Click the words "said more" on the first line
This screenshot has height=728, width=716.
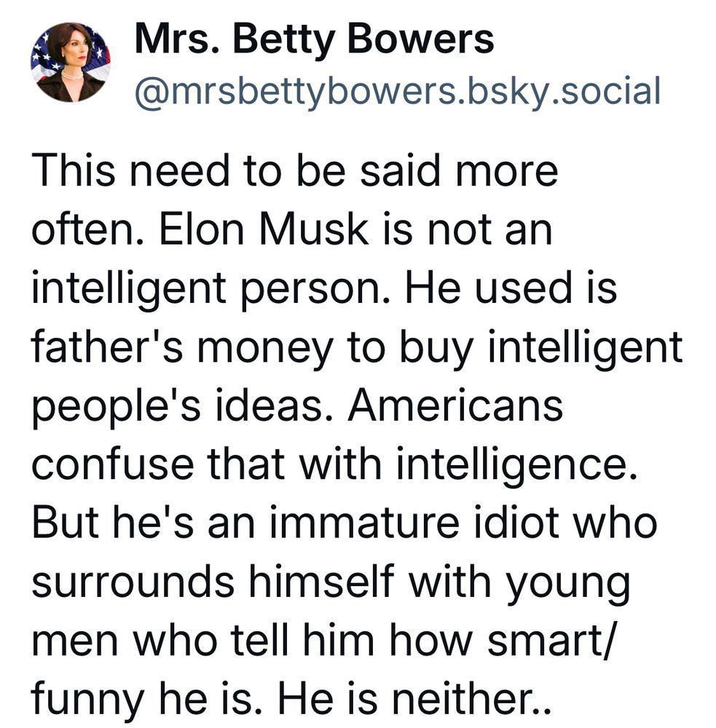click(459, 170)
